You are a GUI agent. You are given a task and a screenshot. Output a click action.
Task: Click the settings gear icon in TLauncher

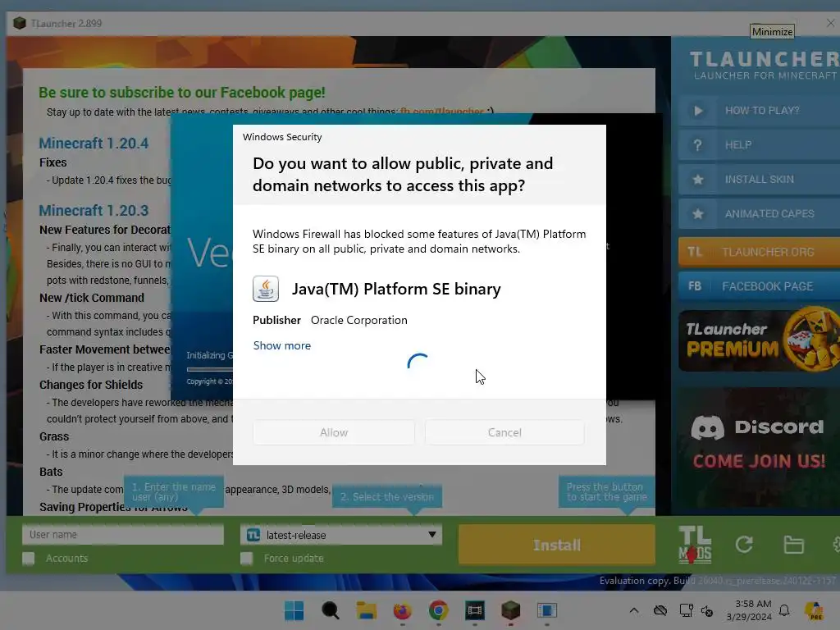[836, 546]
